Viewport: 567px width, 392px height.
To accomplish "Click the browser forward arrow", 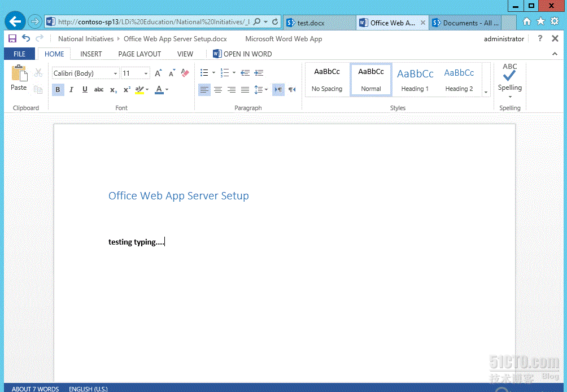I will (x=34, y=21).
